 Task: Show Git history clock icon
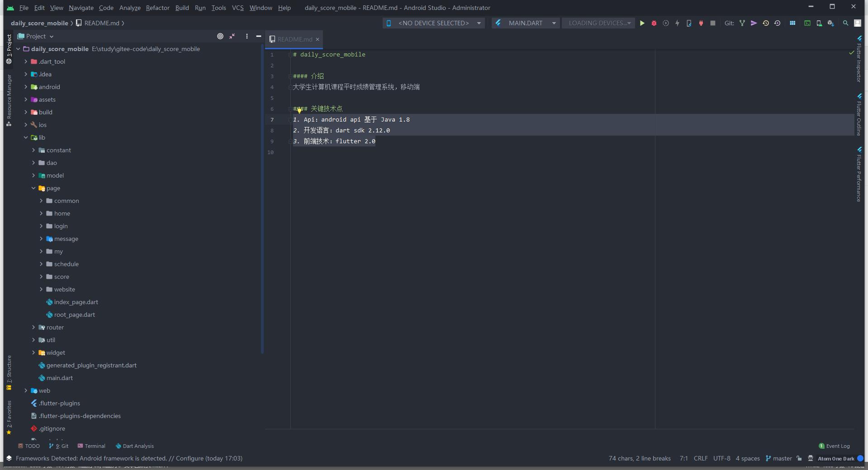point(766,23)
